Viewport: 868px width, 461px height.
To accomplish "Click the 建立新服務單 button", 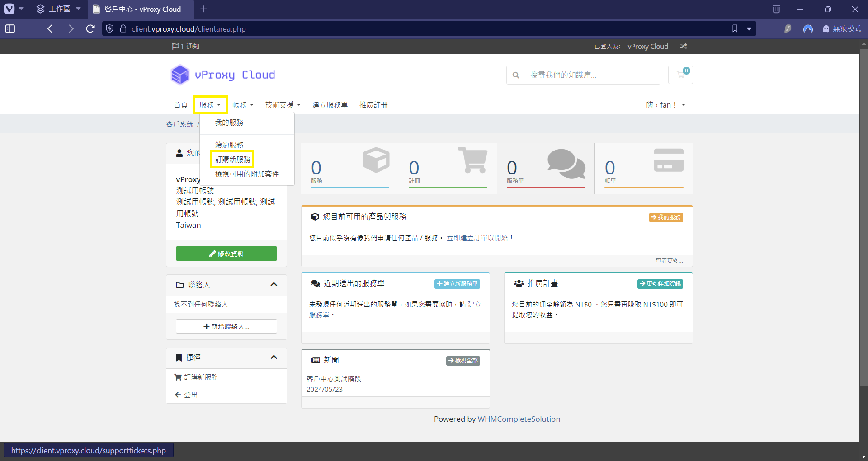I will pos(457,284).
